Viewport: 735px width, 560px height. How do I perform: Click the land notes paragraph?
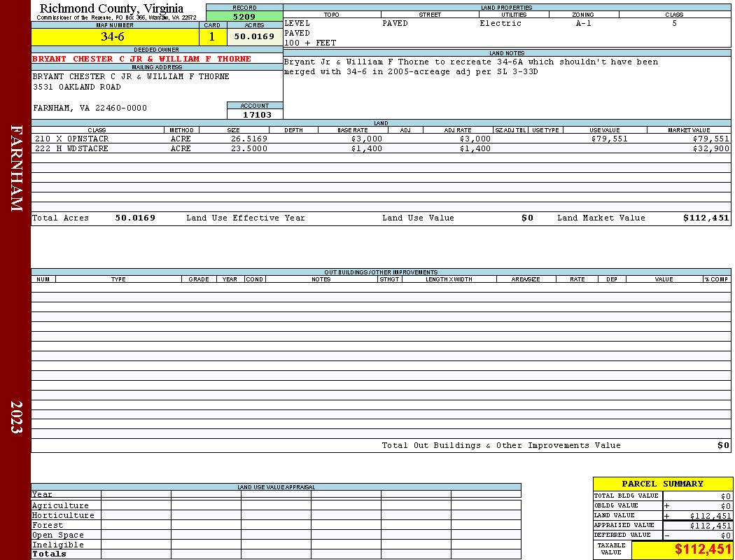point(470,67)
